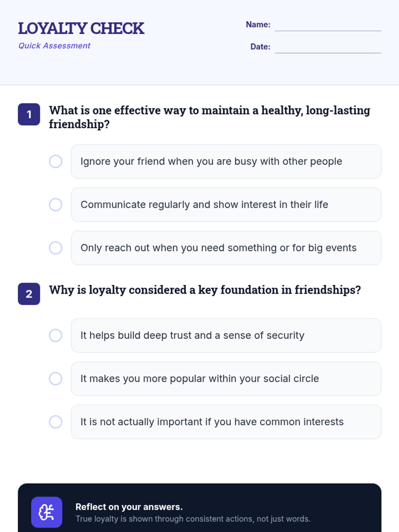The image size is (399, 532).
Task: Click the question 1 number badge
Action: 29,114
